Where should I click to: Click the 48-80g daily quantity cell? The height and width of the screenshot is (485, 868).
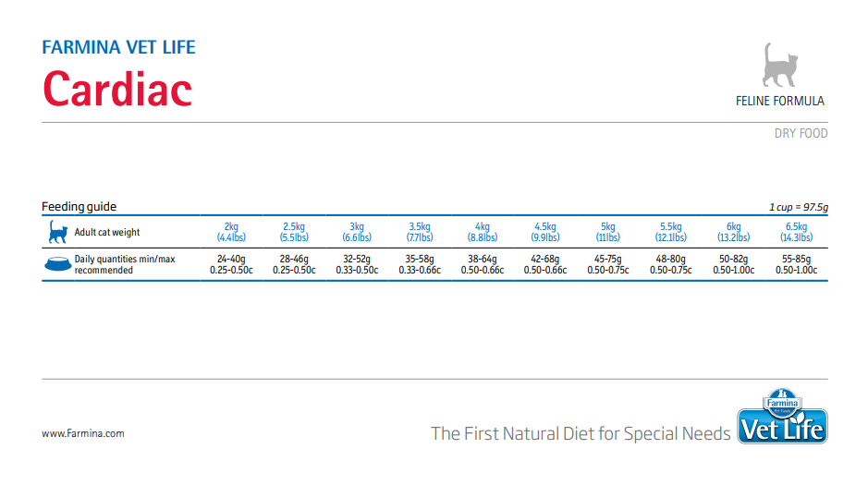pos(671,264)
